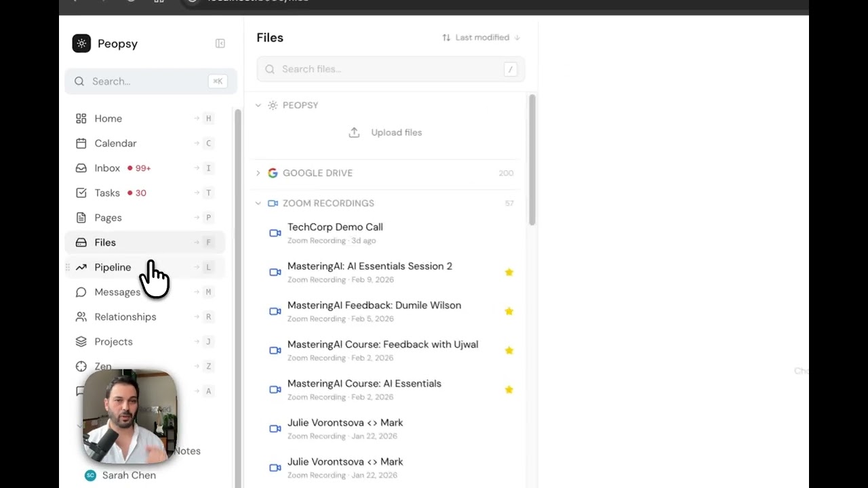Image resolution: width=868 pixels, height=488 pixels.
Task: Unstar MasteringAI Course: AI Essentials
Action: pyautogui.click(x=509, y=390)
